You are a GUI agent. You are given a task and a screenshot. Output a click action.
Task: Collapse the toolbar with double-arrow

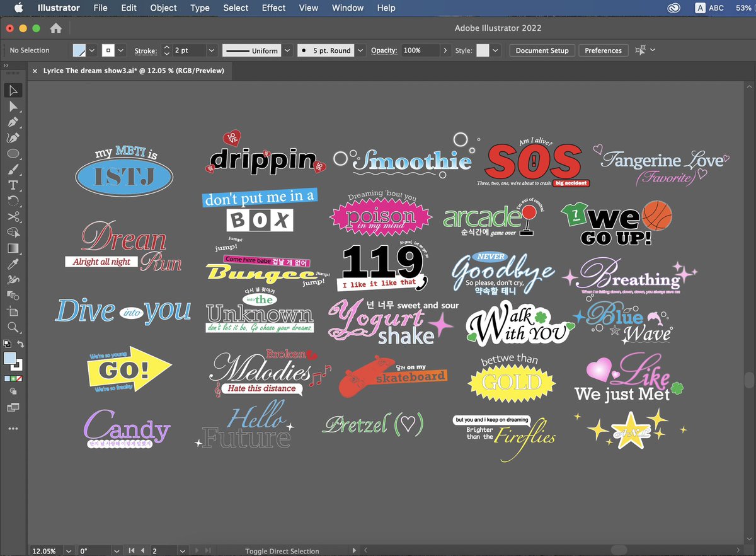tap(6, 65)
